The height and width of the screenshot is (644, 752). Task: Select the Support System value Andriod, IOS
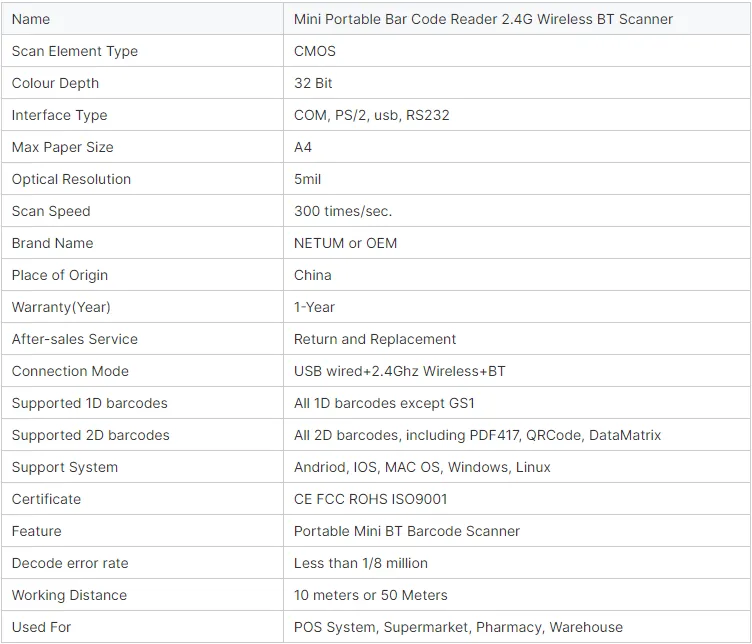pyautogui.click(x=422, y=467)
